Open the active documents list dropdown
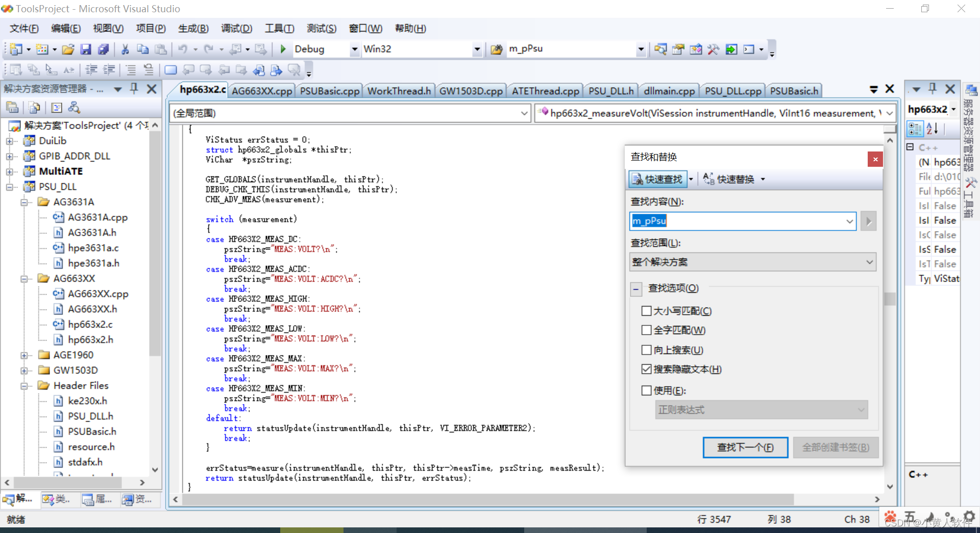The width and height of the screenshot is (980, 533). tap(873, 89)
